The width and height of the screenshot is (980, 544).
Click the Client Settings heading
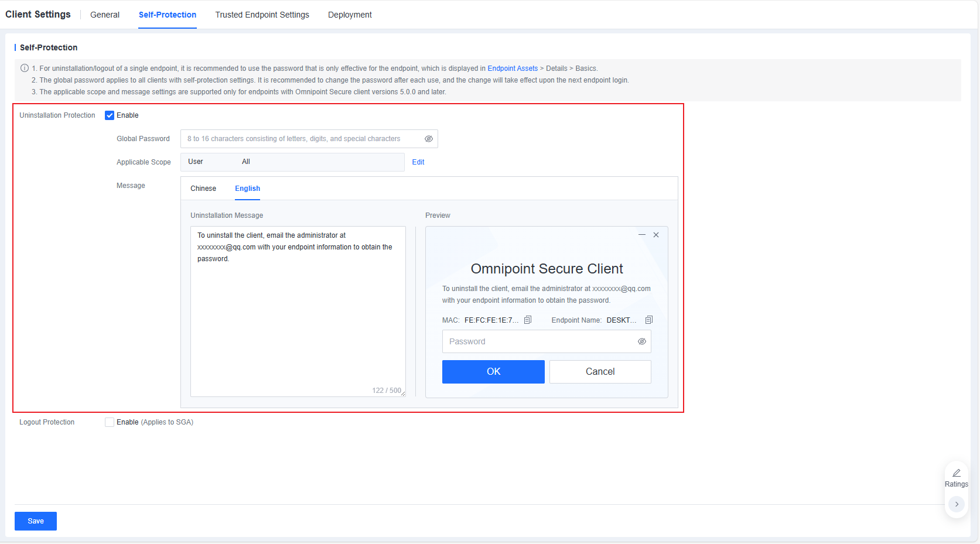point(38,14)
